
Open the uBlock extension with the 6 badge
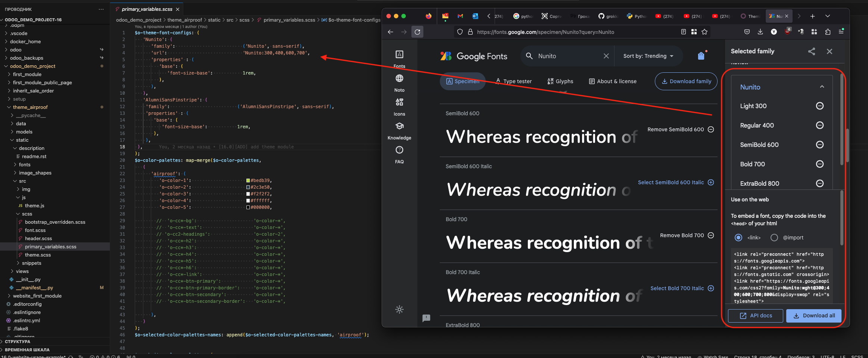(787, 31)
